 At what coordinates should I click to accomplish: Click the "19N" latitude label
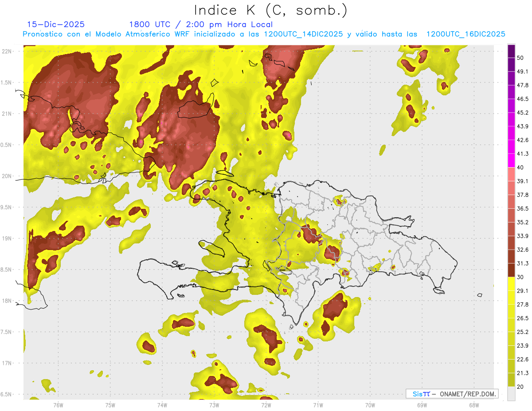point(7,239)
